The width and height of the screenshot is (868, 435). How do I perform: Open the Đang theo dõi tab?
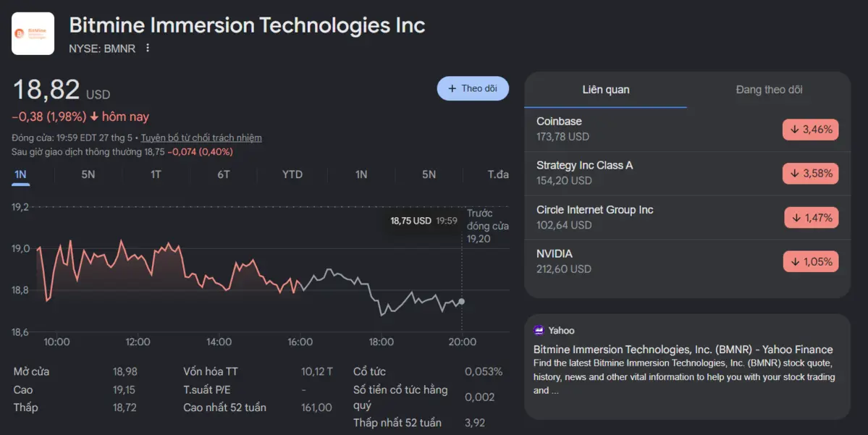(769, 90)
